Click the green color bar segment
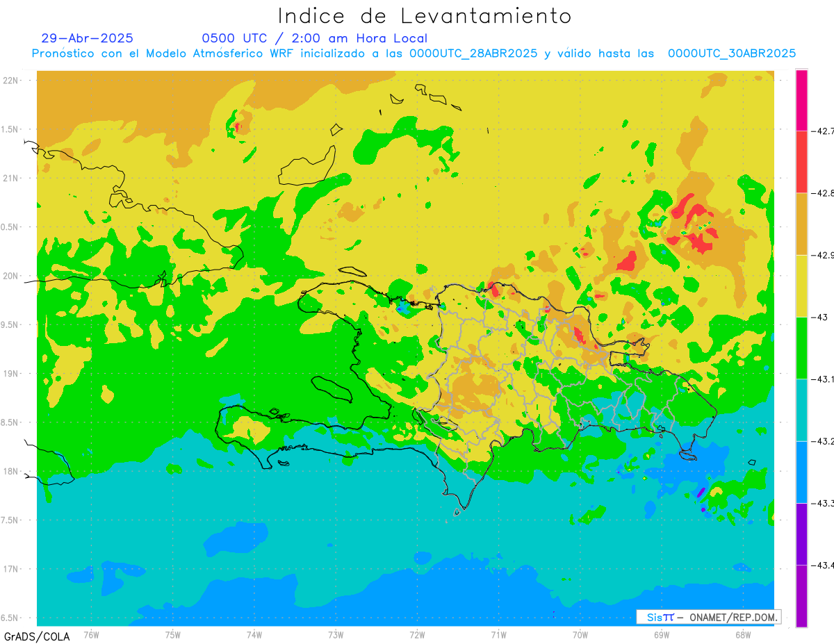Image resolution: width=834 pixels, height=644 pixels. pyautogui.click(x=801, y=347)
